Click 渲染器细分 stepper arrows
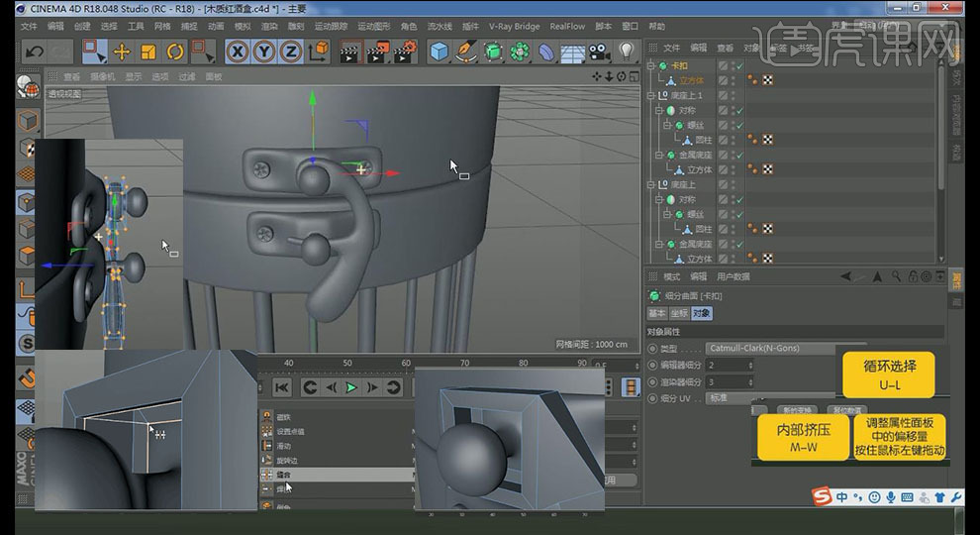 [750, 381]
